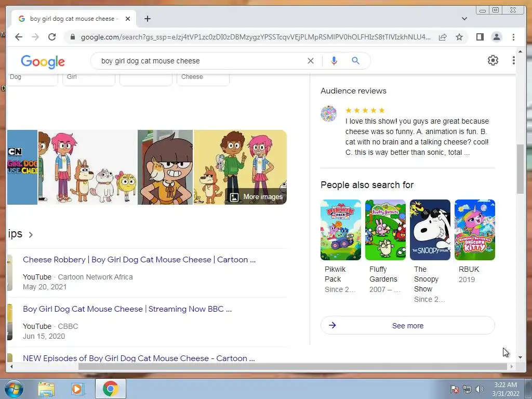This screenshot has width=532, height=399.
Task: Open the taskbar clock and date
Action: [x=506, y=389]
